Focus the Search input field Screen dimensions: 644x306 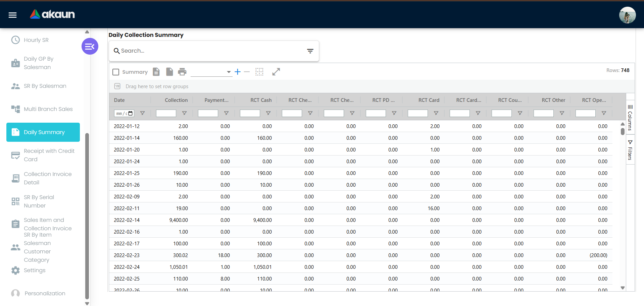click(211, 51)
